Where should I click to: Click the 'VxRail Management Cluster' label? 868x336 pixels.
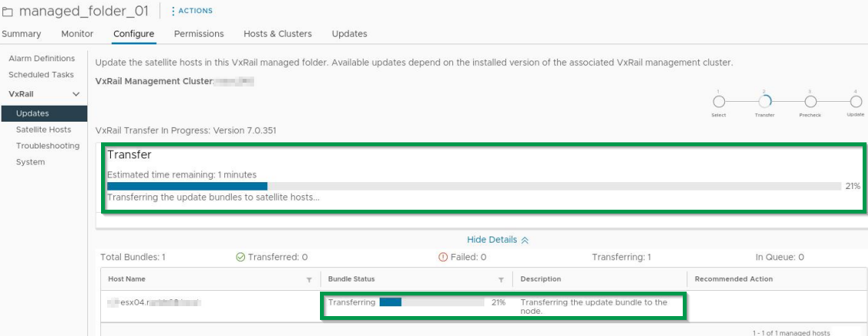154,81
